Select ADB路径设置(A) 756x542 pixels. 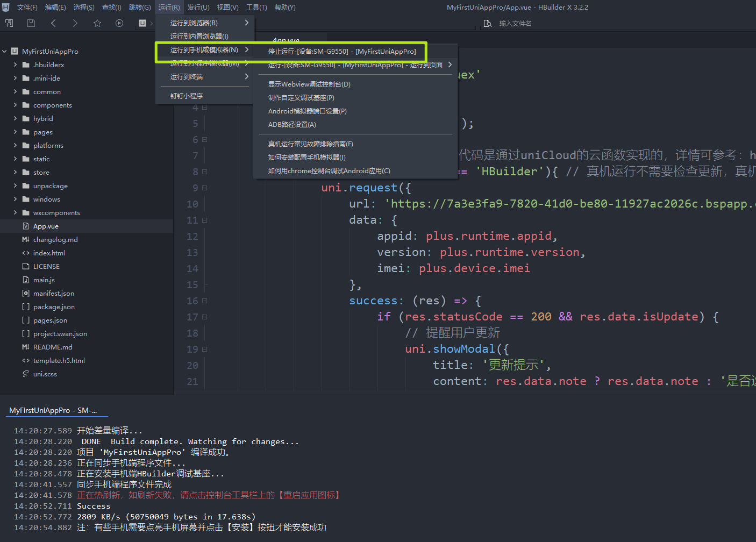[x=355, y=125]
